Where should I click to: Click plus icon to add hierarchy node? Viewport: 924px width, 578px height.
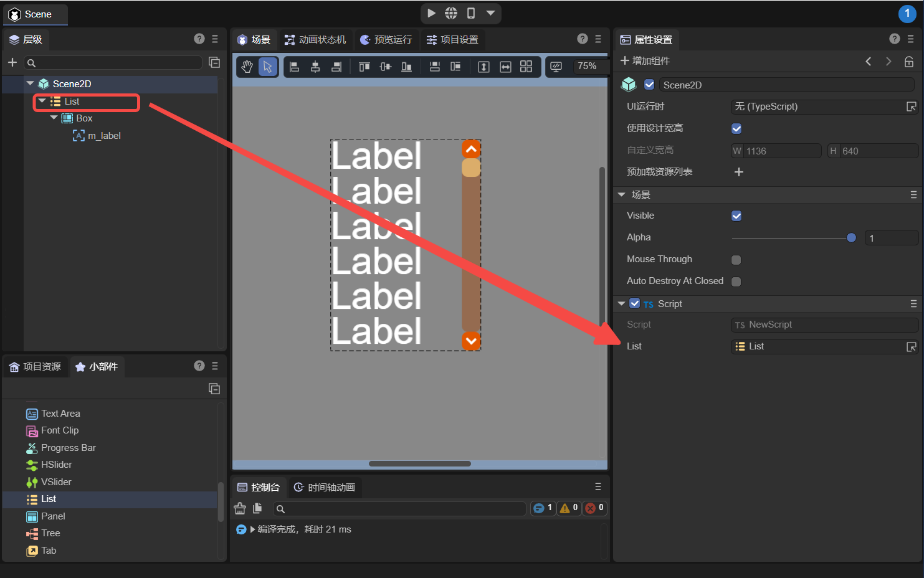click(x=12, y=62)
